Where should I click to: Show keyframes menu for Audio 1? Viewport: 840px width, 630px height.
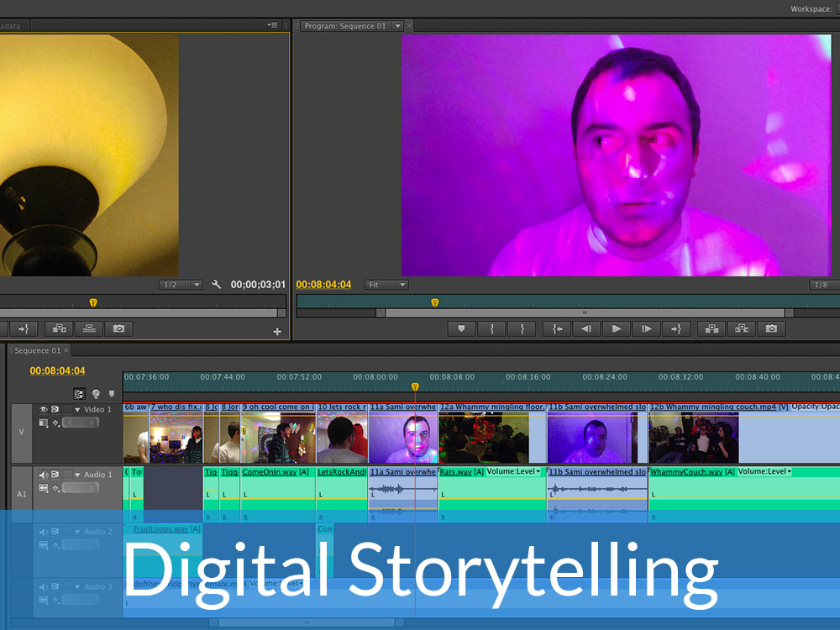pyautogui.click(x=55, y=487)
